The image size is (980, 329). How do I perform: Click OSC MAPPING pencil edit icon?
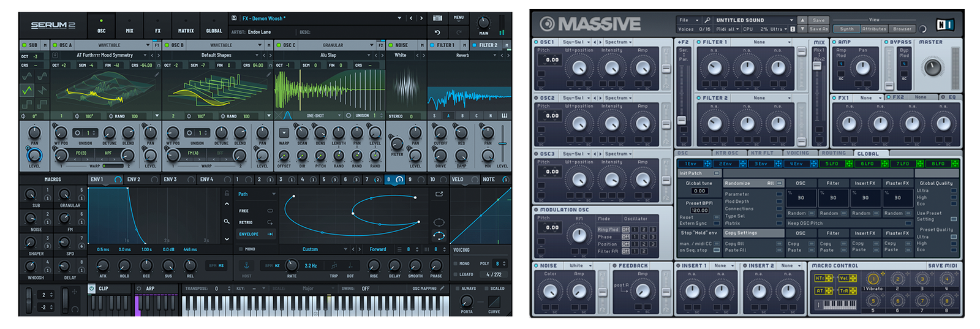pos(442,288)
